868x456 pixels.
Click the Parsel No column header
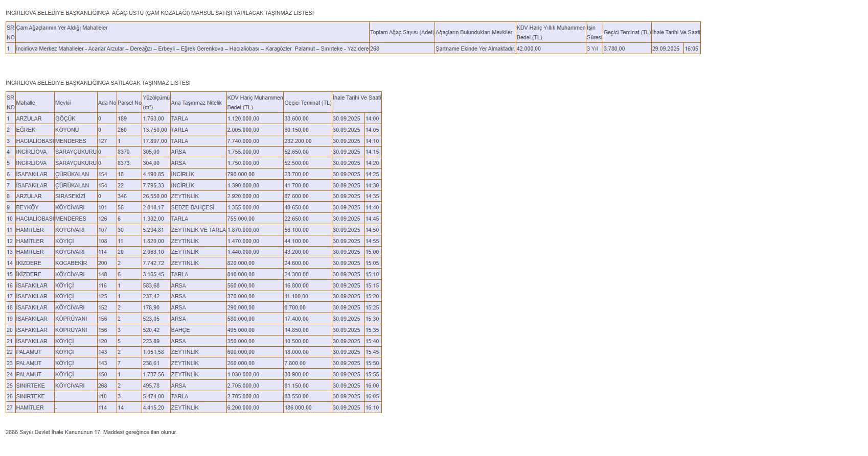(129, 103)
